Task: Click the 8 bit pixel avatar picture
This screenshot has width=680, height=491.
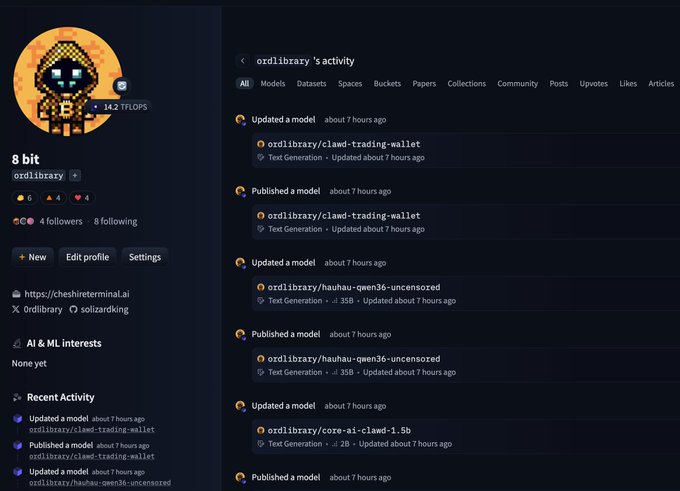Action: 68,81
